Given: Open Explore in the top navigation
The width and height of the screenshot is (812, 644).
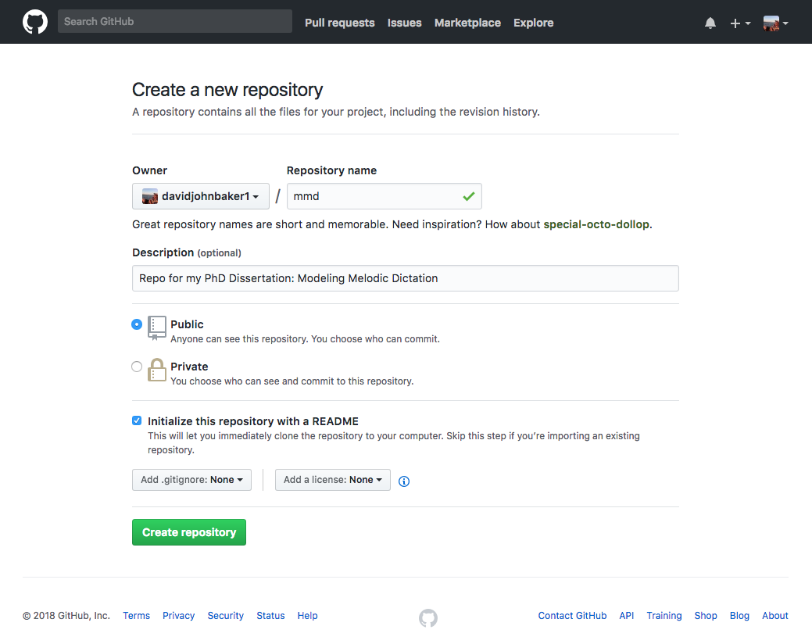Looking at the screenshot, I should click(534, 23).
